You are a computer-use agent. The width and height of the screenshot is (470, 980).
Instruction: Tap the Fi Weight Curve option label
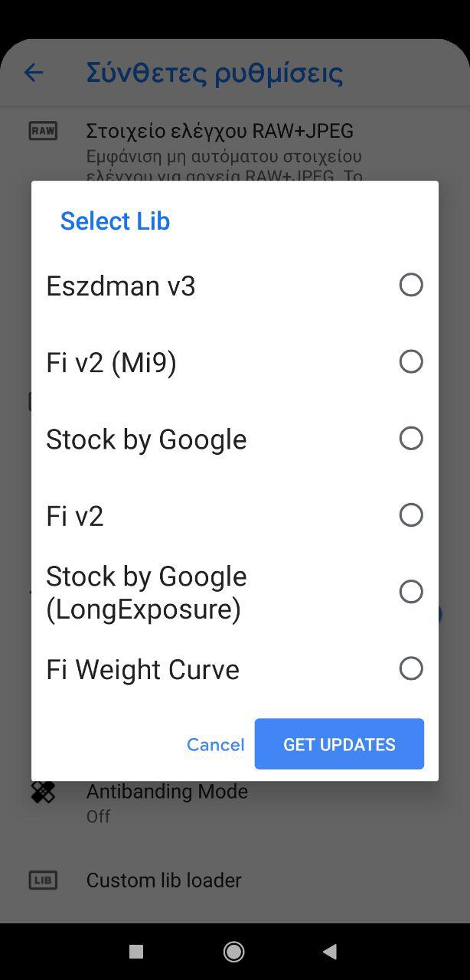coord(142,670)
